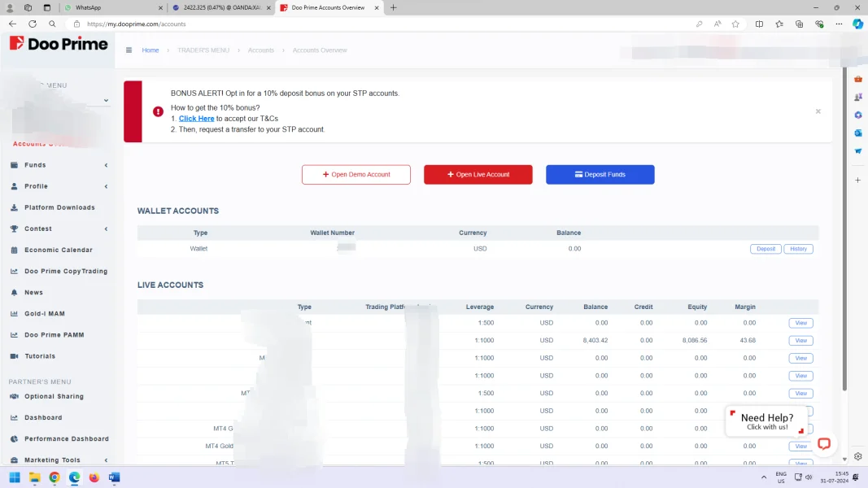Select Home in the breadcrumb
Screen dimensions: 868x488
point(150,50)
